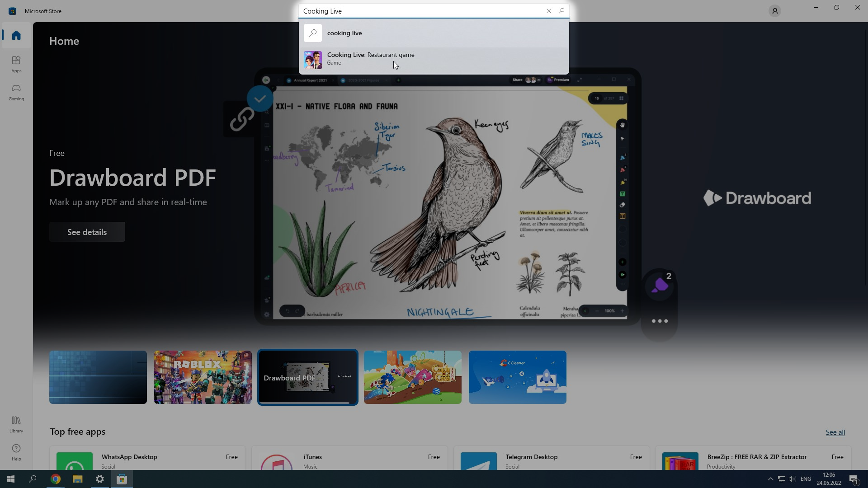This screenshot has width=868, height=488.
Task: Open the volume control in tray
Action: tap(792, 479)
